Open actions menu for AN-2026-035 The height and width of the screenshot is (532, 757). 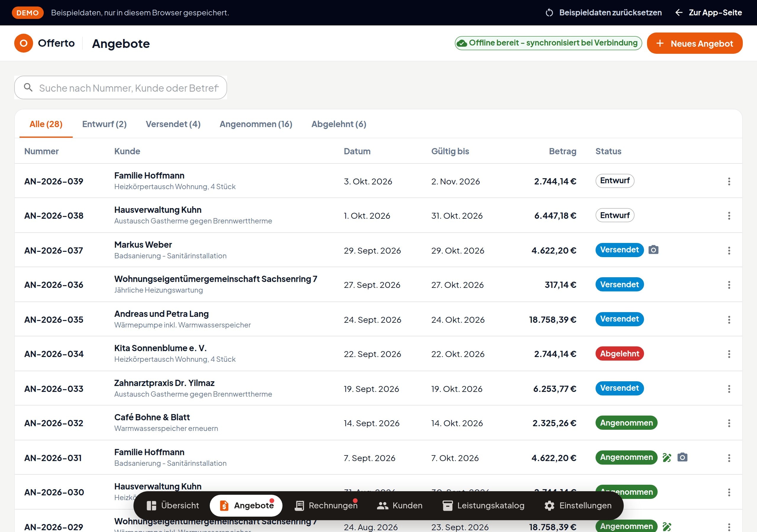click(729, 320)
